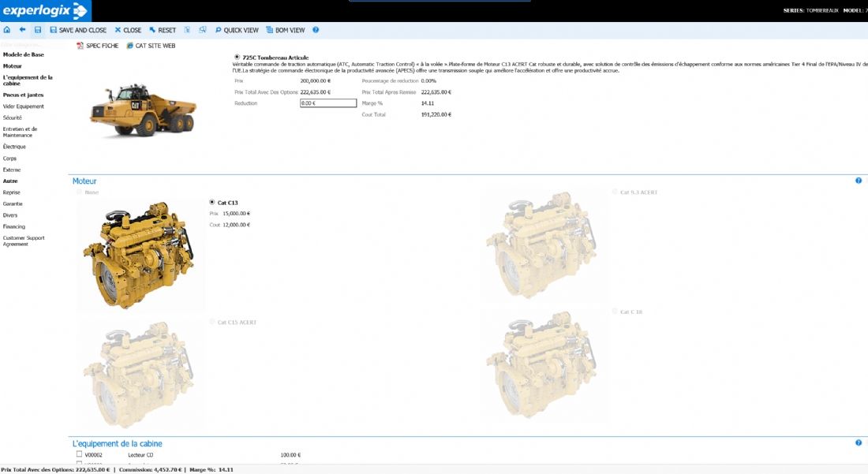Go to Pneus et jantes category
Screen dimensions: 868x474
23,95
